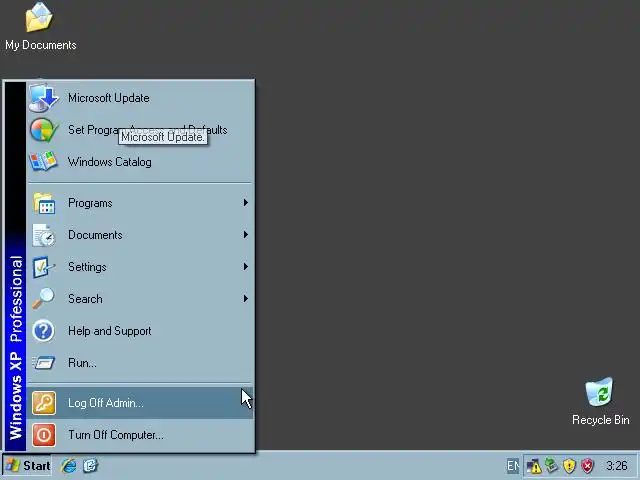The image size is (640, 480).
Task: Open Microsoft Update from Start menu
Action: 140,98
